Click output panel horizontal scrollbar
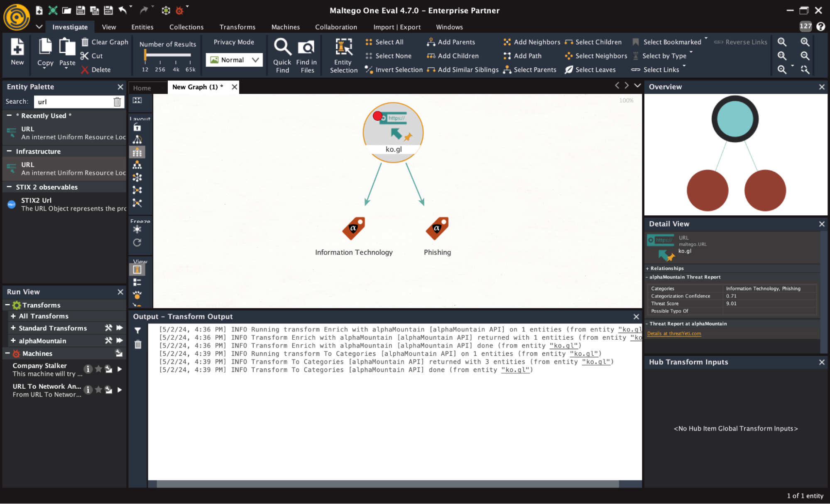The height and width of the screenshot is (504, 830). click(387, 484)
